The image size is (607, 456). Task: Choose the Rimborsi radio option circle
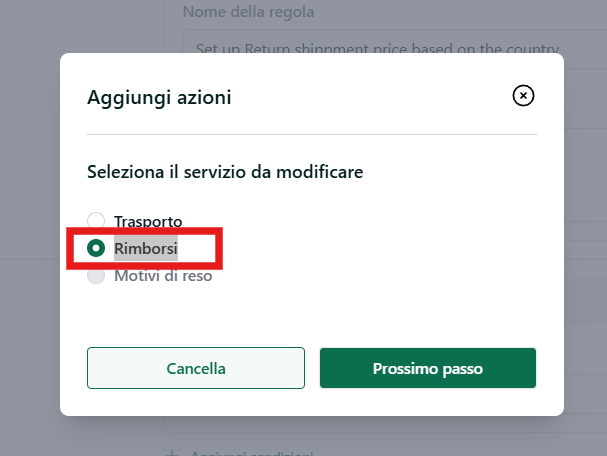click(96, 248)
